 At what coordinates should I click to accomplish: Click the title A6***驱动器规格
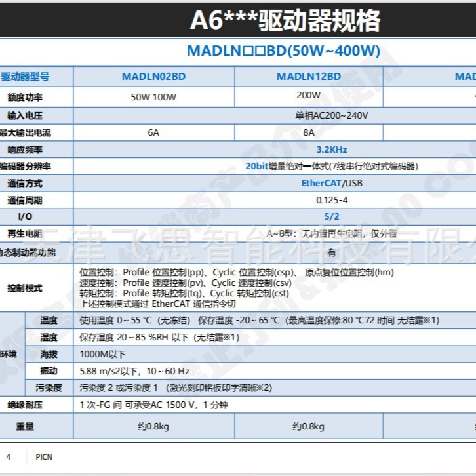[285, 20]
